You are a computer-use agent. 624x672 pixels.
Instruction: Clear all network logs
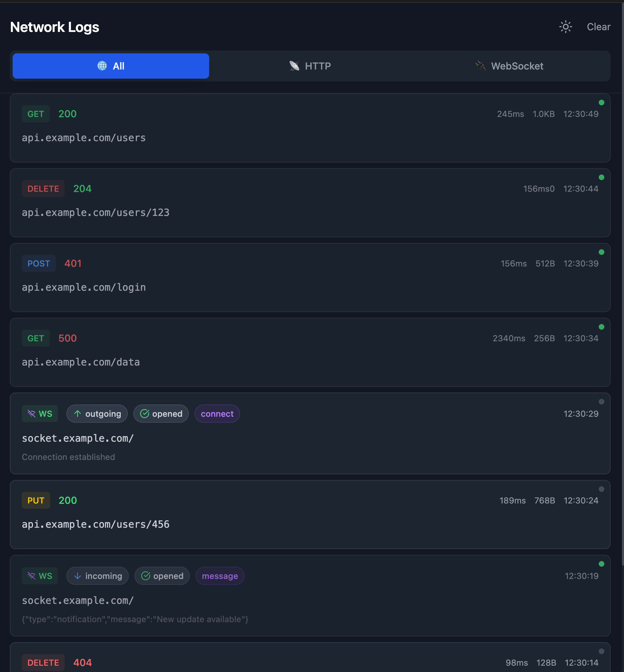point(598,27)
